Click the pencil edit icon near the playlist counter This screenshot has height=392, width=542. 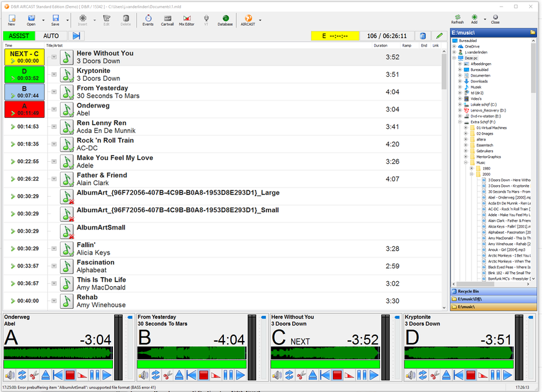439,36
